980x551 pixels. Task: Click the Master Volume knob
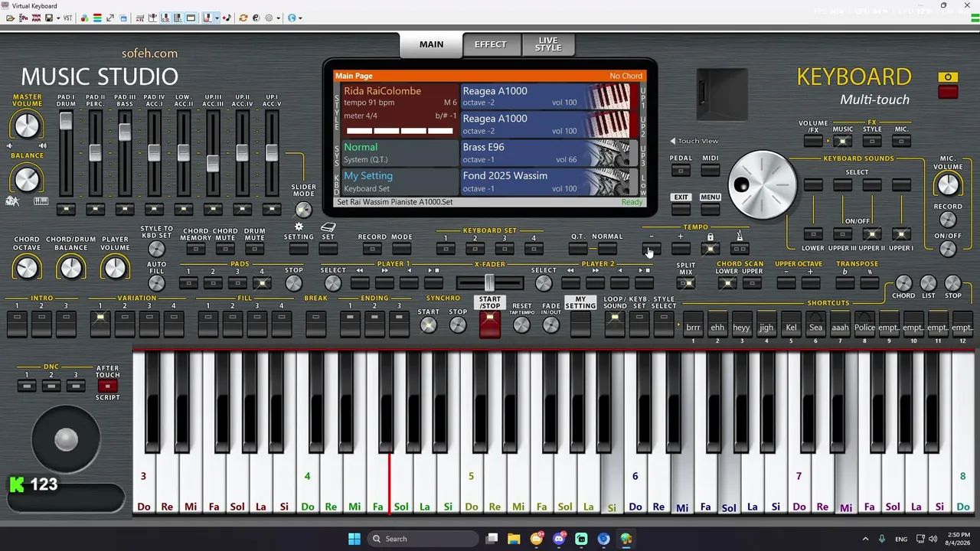click(27, 126)
